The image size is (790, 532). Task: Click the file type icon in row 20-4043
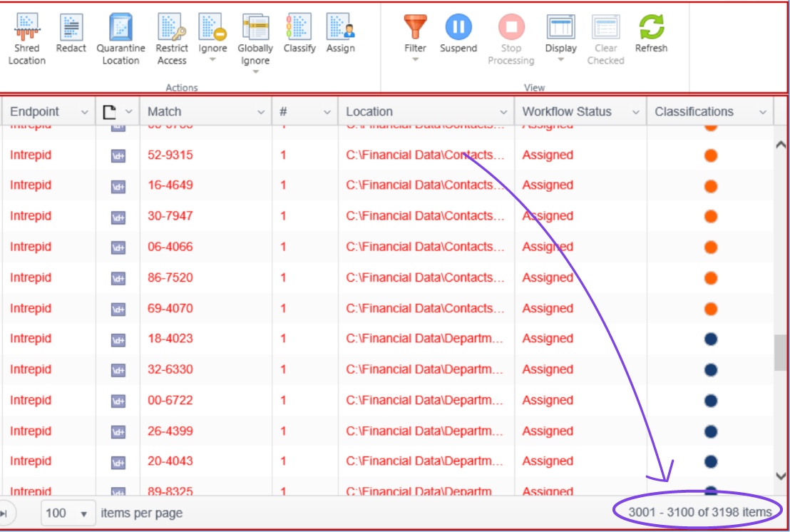118,462
